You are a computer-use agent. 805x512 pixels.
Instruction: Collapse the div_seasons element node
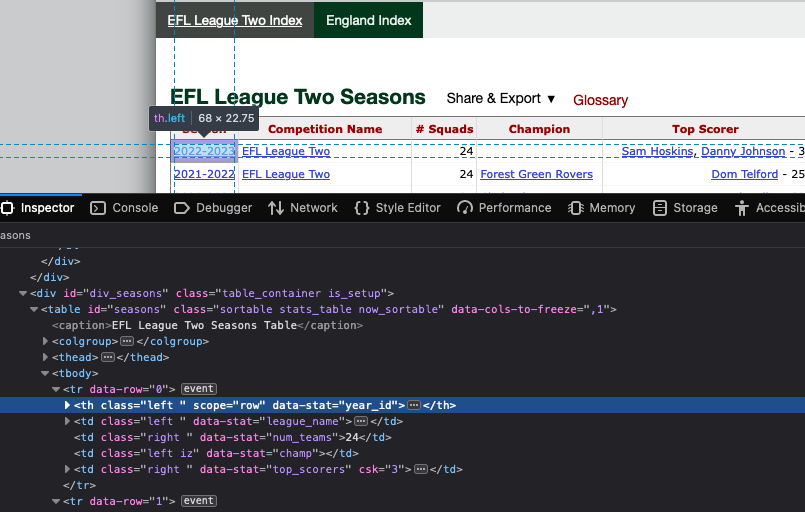(x=23, y=293)
